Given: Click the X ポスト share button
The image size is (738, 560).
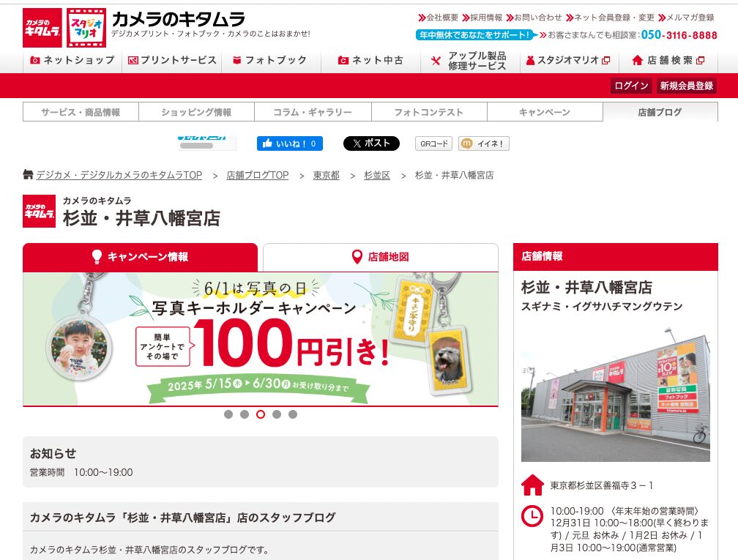Looking at the screenshot, I should click(371, 143).
